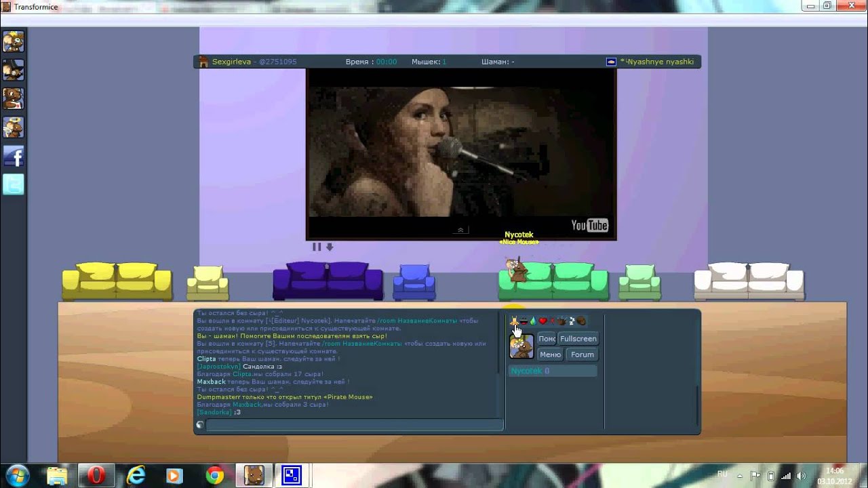Show hidden system tray icons
868x488 pixels.
(x=739, y=475)
